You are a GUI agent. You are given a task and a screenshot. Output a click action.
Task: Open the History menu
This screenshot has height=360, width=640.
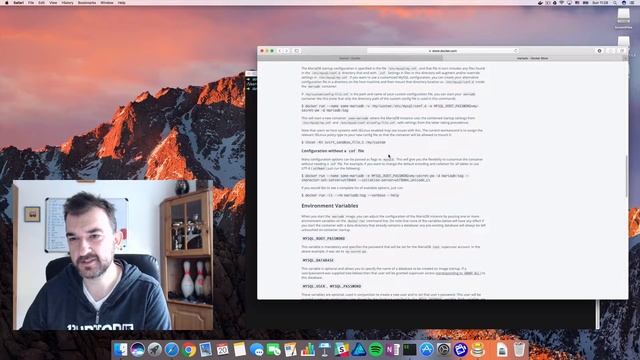[x=67, y=2]
